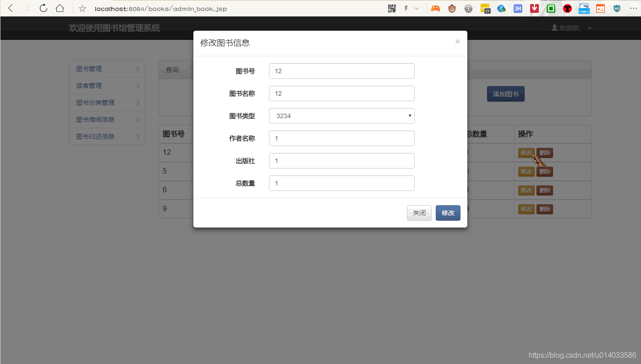This screenshot has height=364, width=641.
Task: Open the 图书类型 dropdown showing 3234
Action: tap(342, 116)
